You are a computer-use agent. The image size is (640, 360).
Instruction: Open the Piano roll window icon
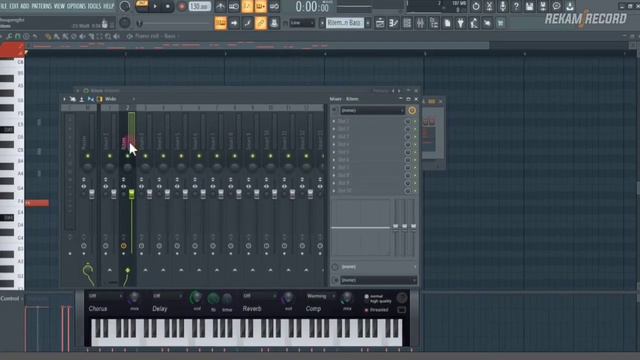click(393, 23)
